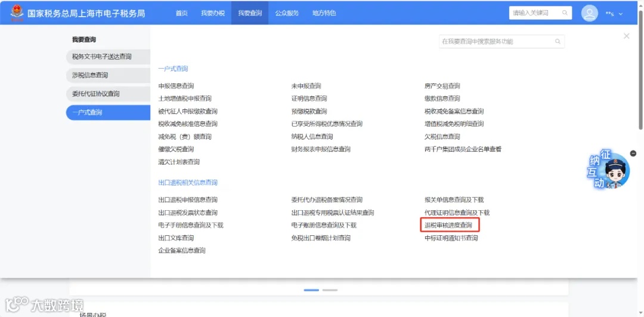Minimize the 征纳互动 floating widget
Image resolution: width=644 pixels, height=317 pixels.
coord(633,153)
